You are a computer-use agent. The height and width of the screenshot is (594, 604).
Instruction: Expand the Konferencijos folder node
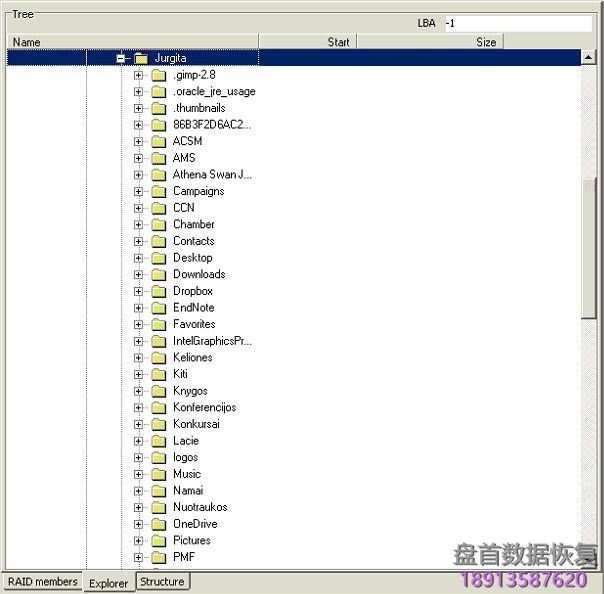(138, 407)
